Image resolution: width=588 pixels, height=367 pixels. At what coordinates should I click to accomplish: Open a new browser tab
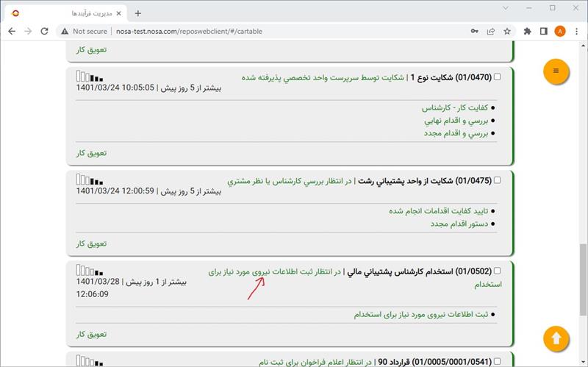[x=138, y=13]
